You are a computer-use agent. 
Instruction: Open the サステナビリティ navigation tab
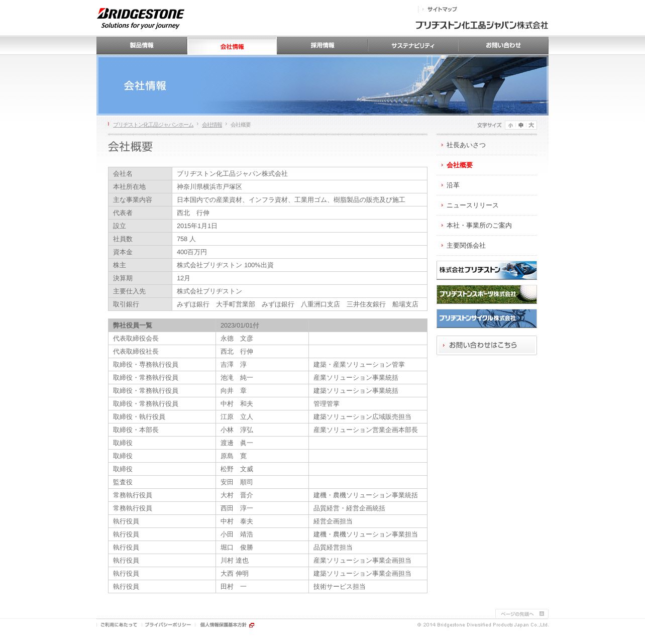(x=413, y=45)
